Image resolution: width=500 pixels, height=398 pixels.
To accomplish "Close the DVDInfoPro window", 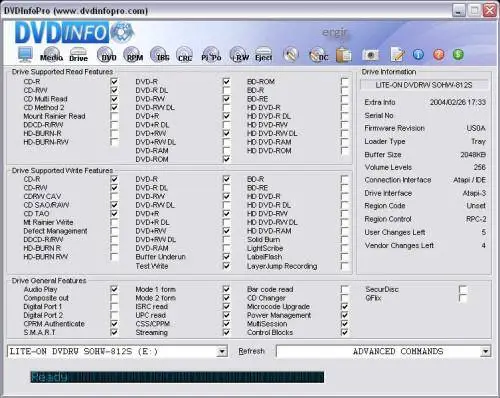I will point(490,10).
